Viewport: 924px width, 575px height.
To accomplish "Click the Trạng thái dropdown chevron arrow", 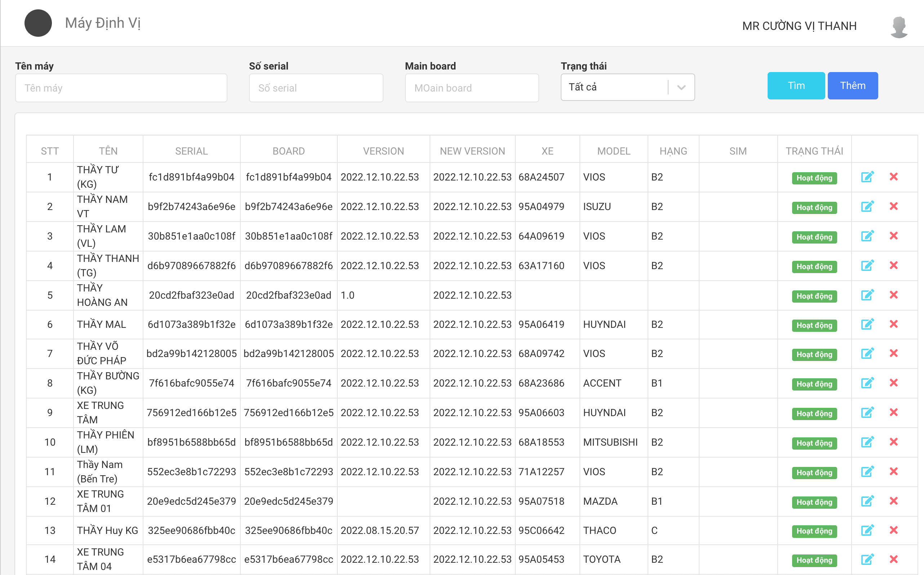I will point(681,88).
